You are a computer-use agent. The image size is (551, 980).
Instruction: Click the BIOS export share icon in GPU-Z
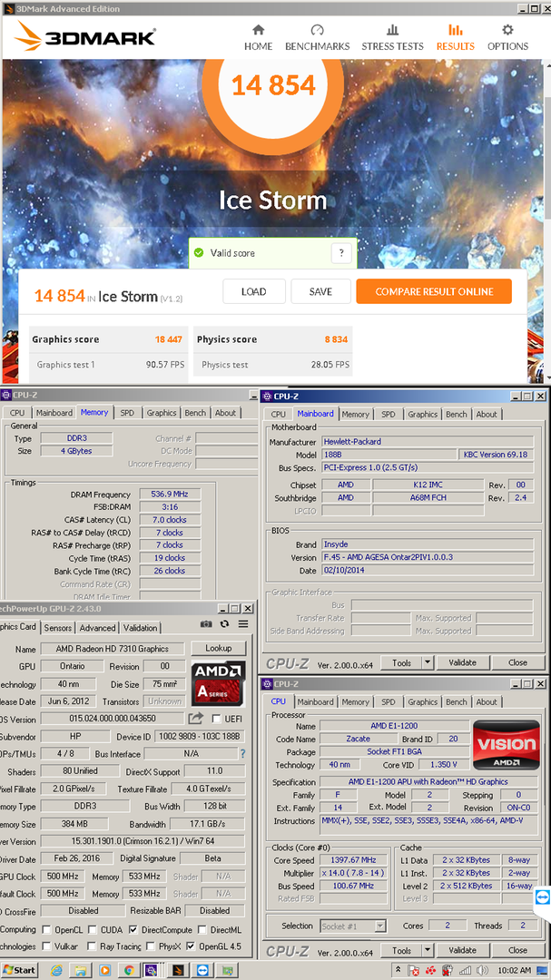pos(196,718)
